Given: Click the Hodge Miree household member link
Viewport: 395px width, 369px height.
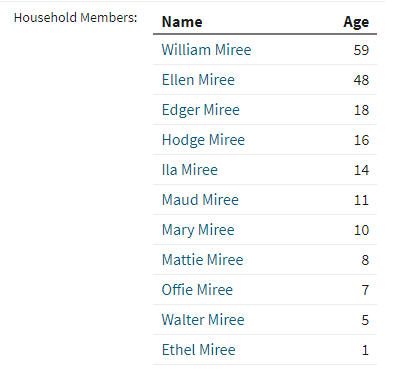Looking at the screenshot, I should (203, 140).
